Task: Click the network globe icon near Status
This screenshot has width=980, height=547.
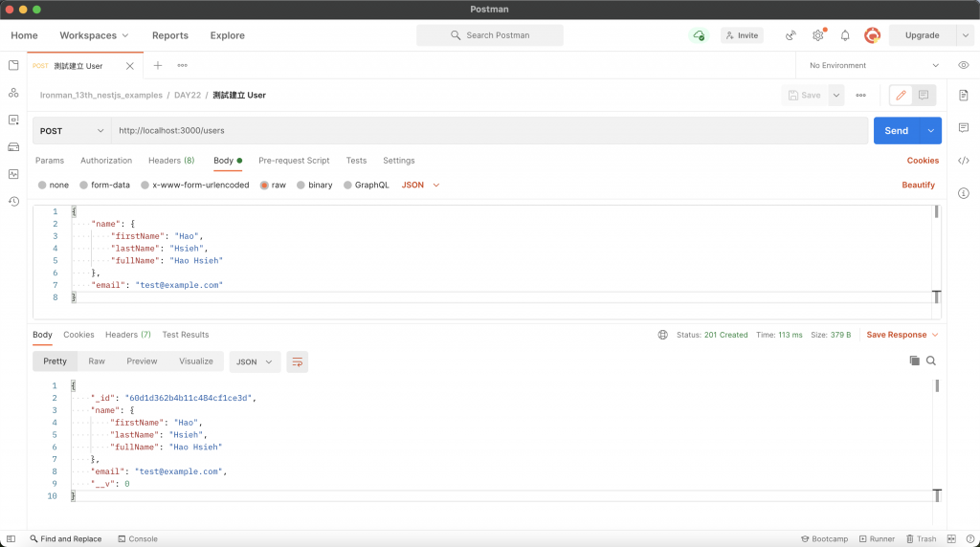Action: 662,336
